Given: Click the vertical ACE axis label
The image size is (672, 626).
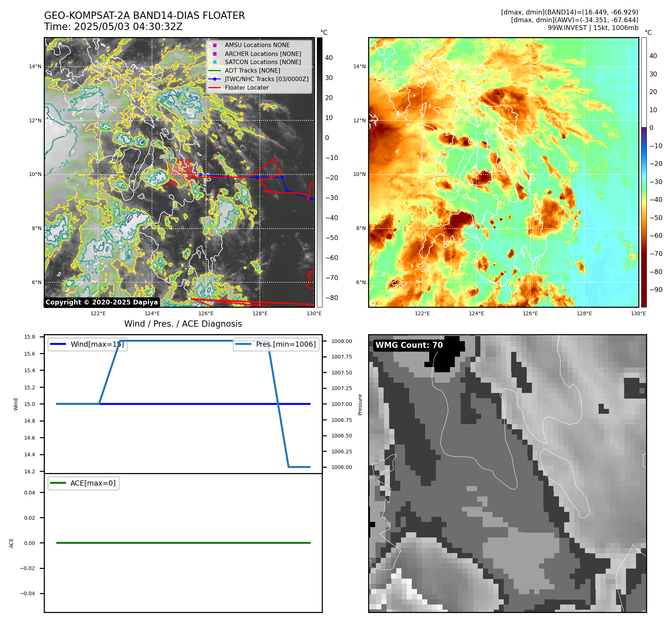Looking at the screenshot, I should (x=11, y=543).
